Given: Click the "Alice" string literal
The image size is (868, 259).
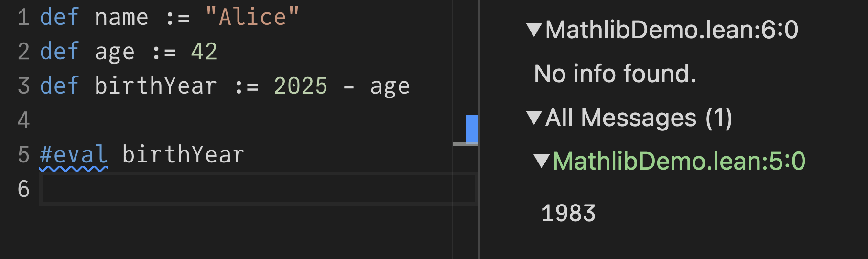Looking at the screenshot, I should pyautogui.click(x=252, y=18).
